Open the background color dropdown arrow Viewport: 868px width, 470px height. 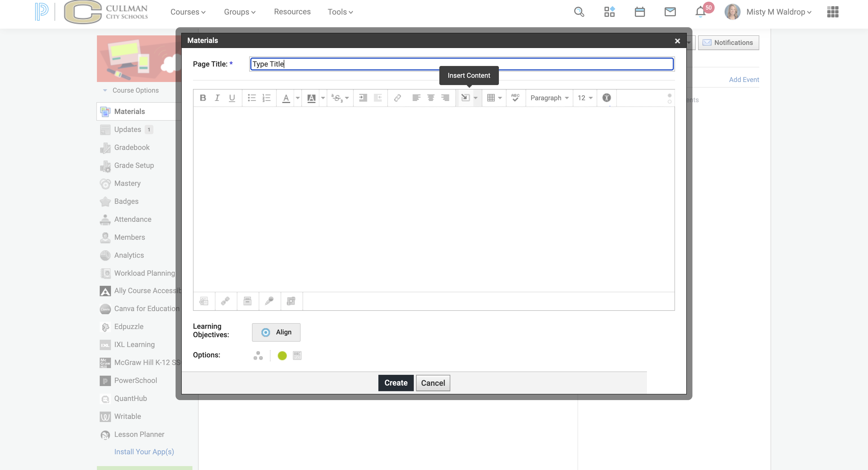tap(323, 98)
